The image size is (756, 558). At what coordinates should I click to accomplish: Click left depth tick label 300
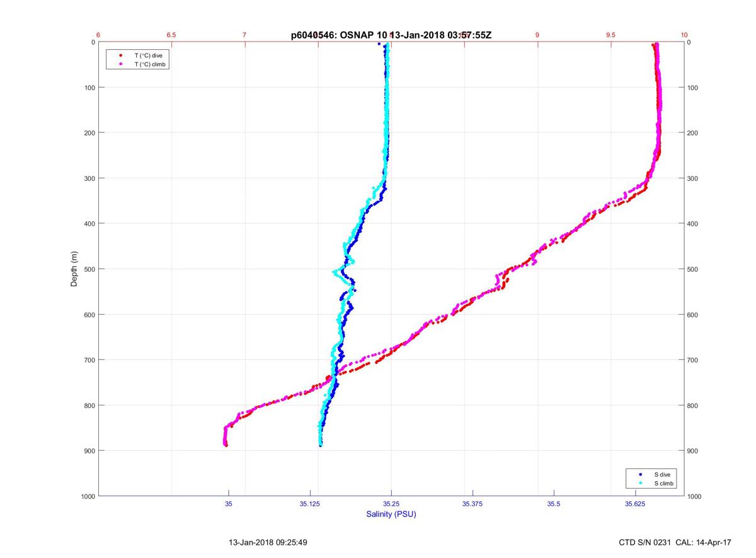coord(89,178)
